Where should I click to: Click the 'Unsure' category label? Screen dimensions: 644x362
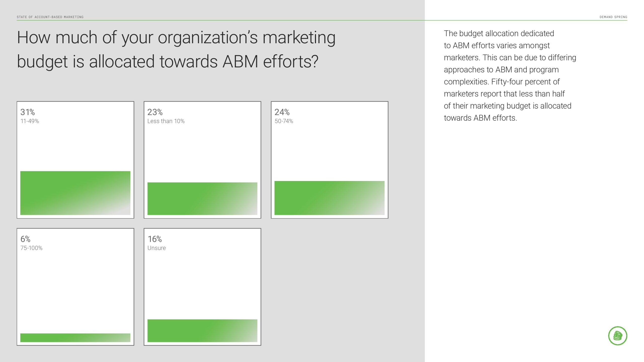coord(156,248)
